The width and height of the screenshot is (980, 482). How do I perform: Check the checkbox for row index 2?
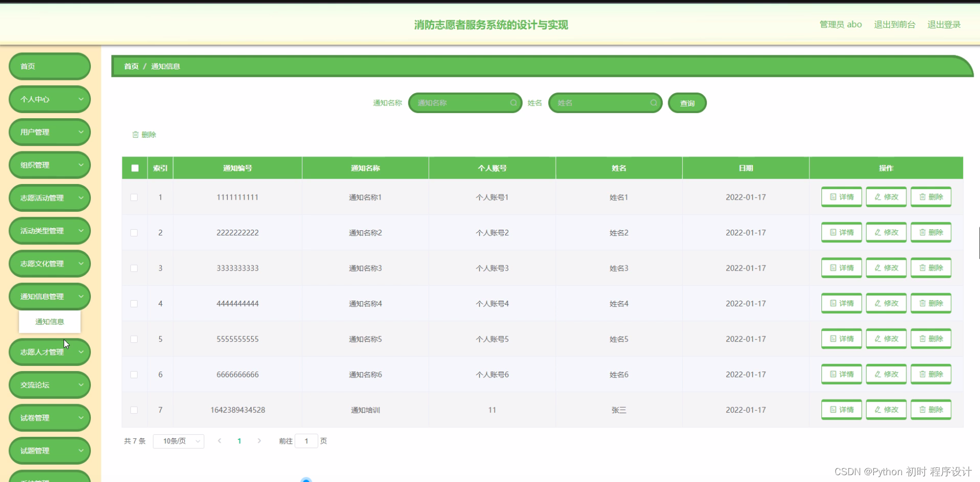click(x=134, y=232)
